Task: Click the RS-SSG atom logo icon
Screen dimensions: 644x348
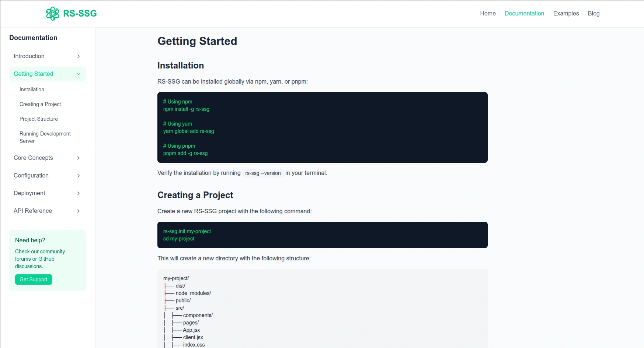Action: [52, 14]
